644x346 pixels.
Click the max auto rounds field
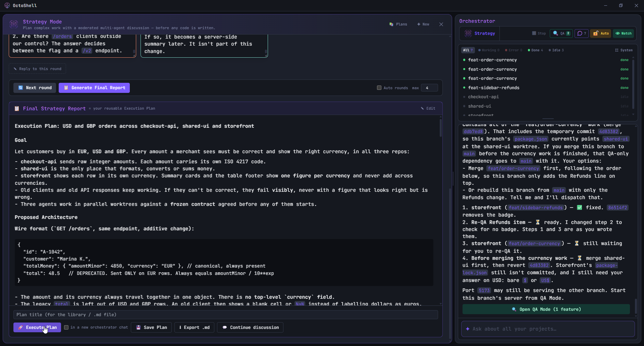(429, 88)
